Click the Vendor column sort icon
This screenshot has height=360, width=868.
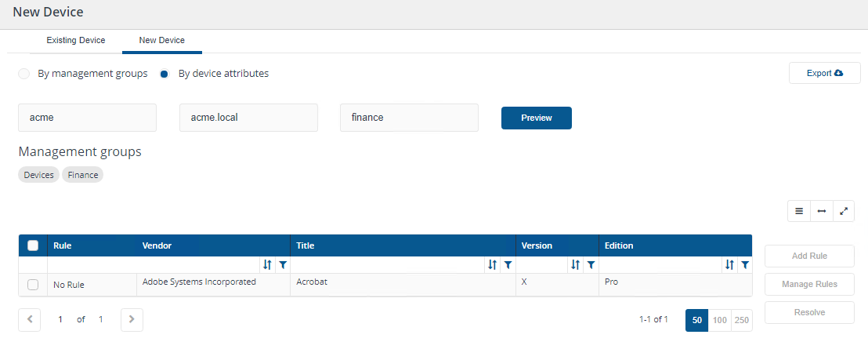coord(267,265)
